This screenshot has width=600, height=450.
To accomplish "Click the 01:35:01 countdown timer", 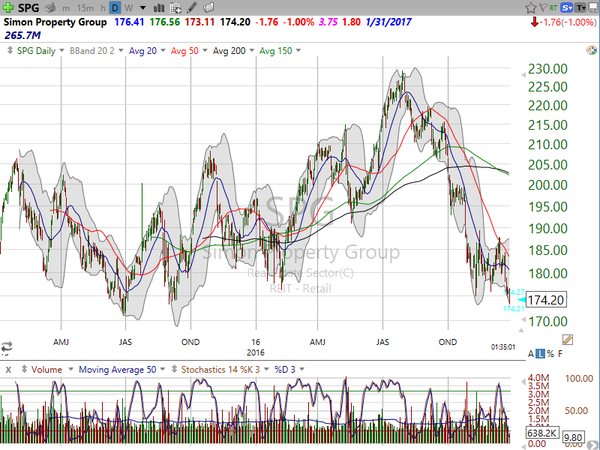I will pos(503,347).
